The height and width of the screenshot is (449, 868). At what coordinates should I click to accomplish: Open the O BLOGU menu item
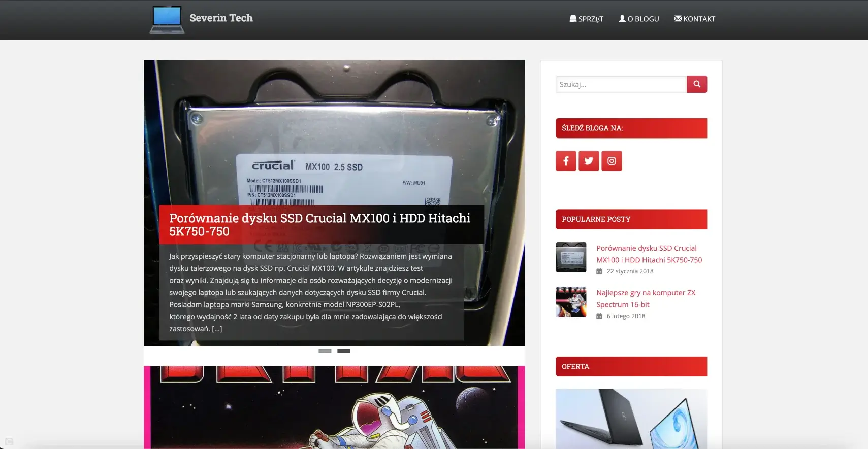tap(638, 19)
